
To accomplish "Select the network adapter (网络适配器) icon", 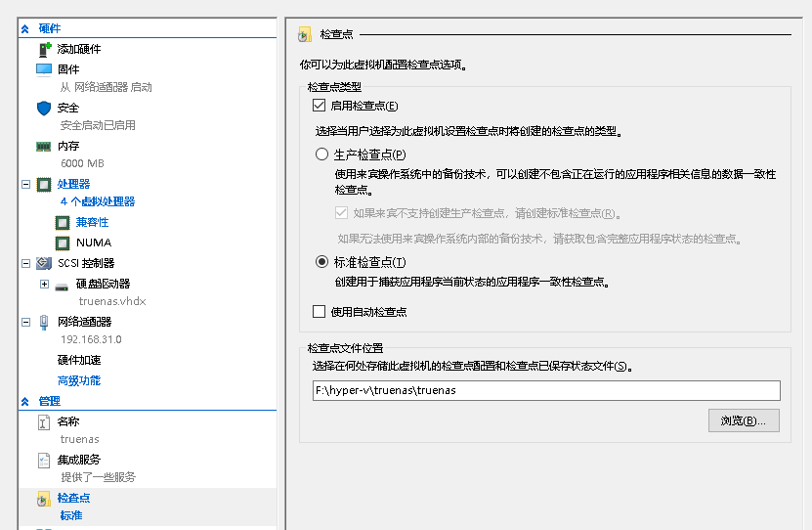I will click(44, 322).
